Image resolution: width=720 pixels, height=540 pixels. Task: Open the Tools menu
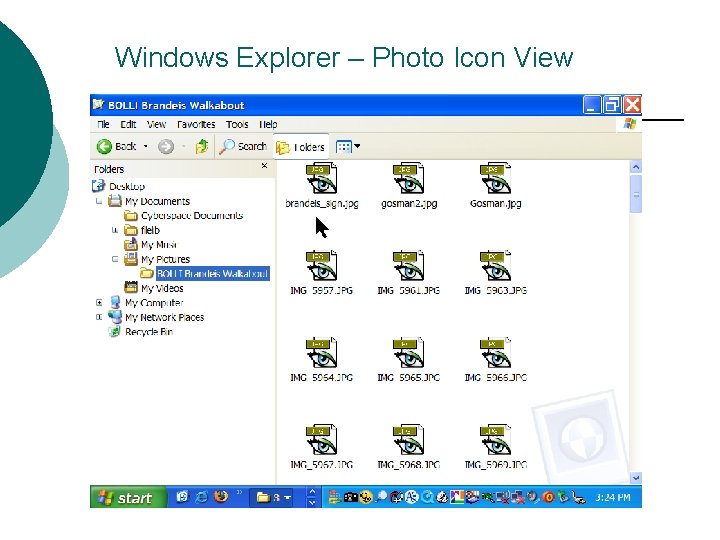237,124
